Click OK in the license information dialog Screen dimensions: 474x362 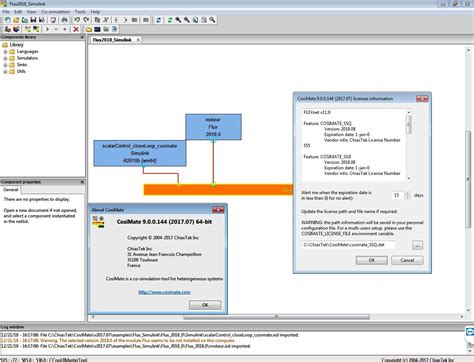(372, 260)
